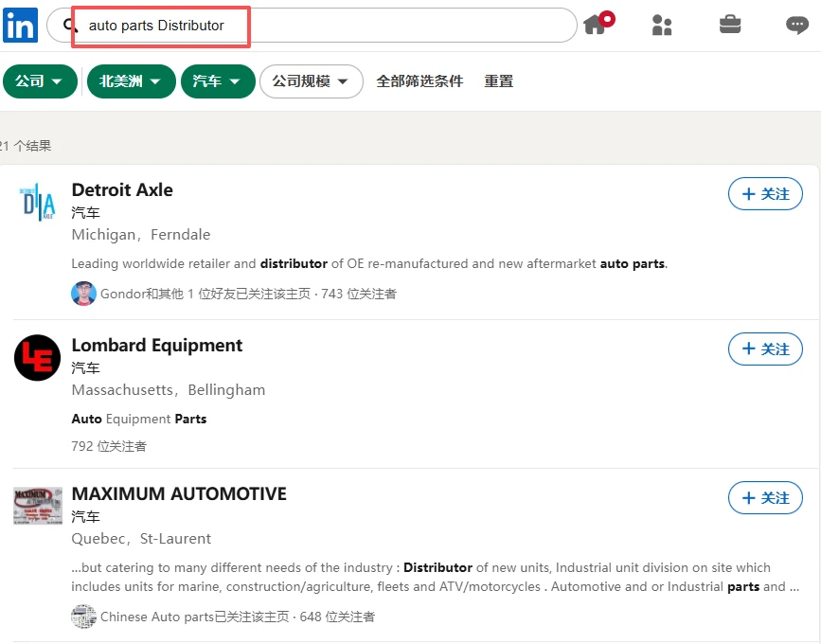Open the Lombard Equipment logo thumbnail
821x644 pixels.
(x=37, y=358)
